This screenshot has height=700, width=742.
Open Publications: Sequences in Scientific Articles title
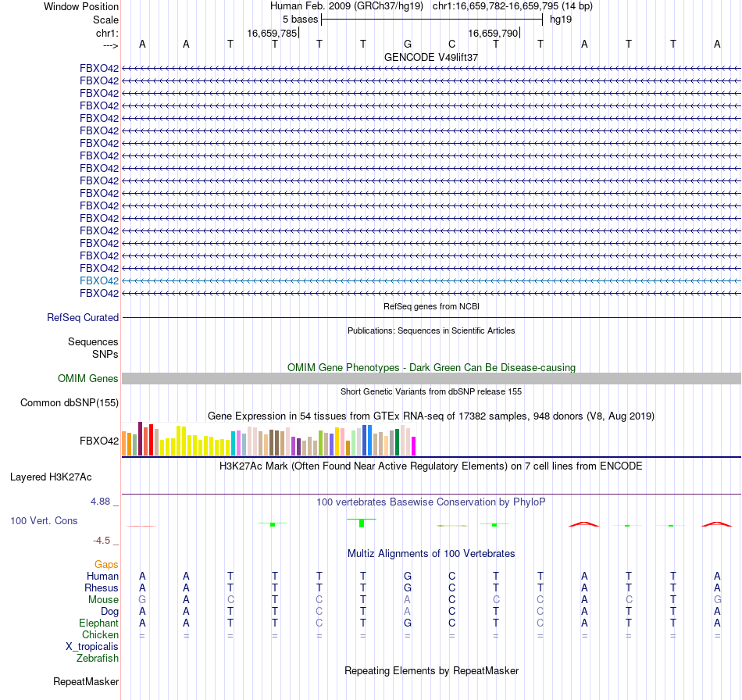(x=431, y=330)
